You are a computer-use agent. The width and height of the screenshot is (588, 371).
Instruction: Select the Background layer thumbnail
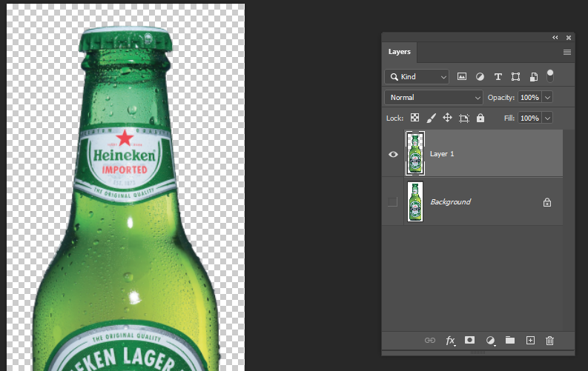point(415,201)
